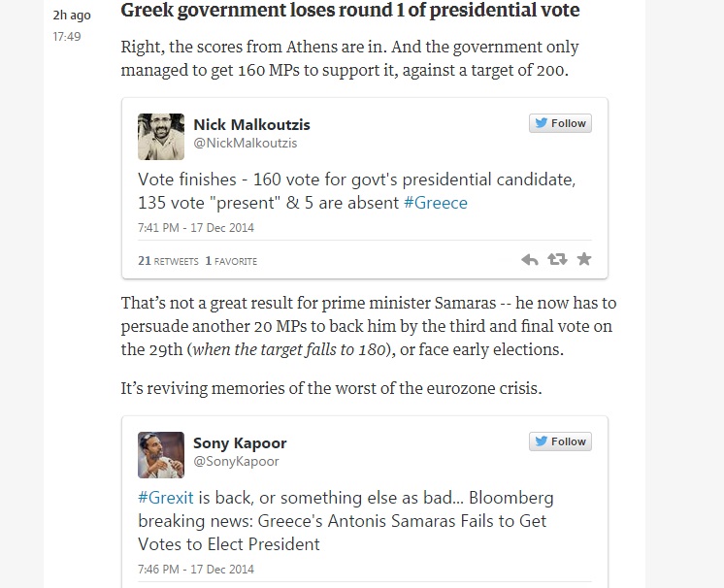Open Nick Malkoutzis display name link
The height and width of the screenshot is (588, 724).
(251, 124)
